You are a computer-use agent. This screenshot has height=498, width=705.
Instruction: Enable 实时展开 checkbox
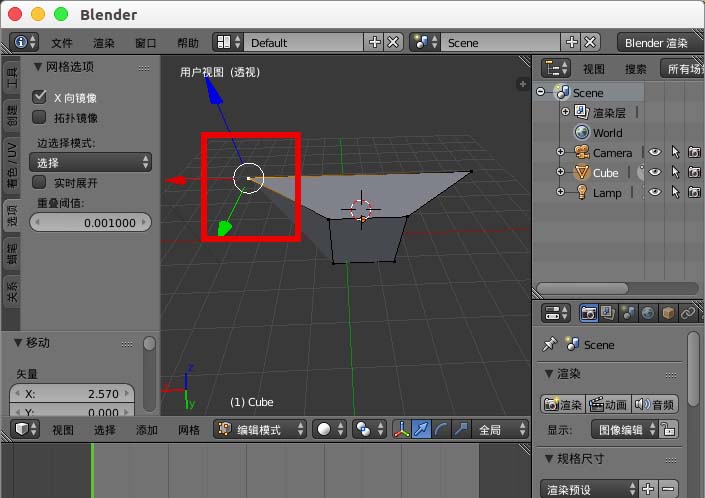[40, 182]
